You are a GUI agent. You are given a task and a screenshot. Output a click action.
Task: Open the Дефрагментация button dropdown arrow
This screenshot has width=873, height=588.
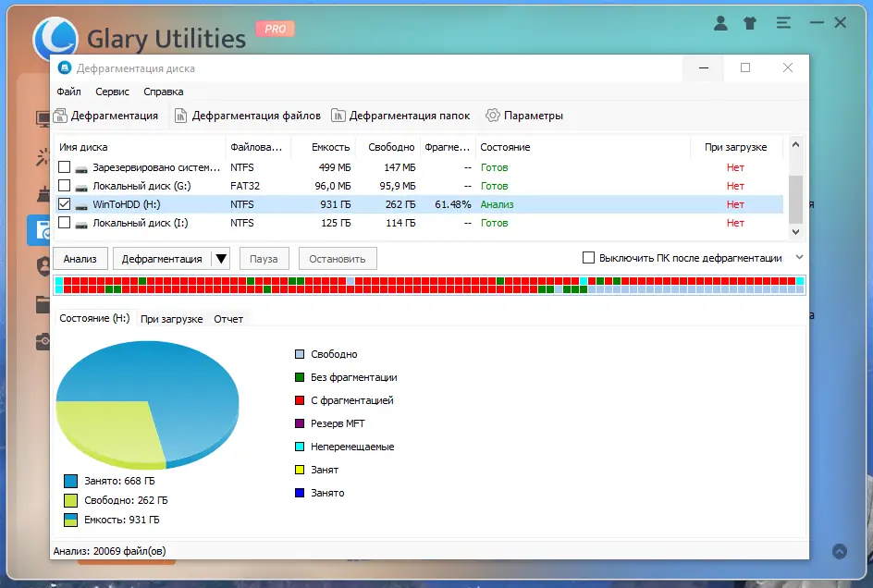tap(221, 259)
